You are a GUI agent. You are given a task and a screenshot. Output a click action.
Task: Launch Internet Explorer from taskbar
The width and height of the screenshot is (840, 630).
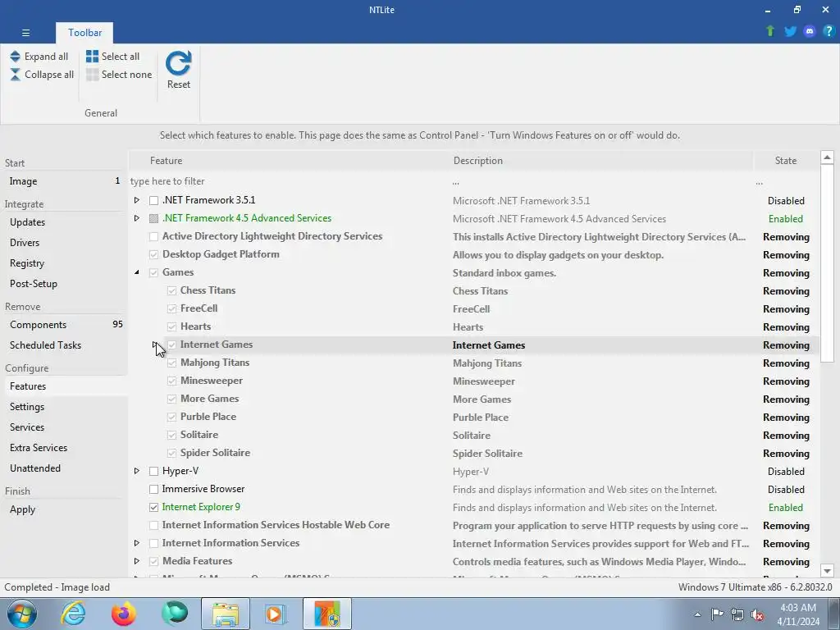click(73, 614)
